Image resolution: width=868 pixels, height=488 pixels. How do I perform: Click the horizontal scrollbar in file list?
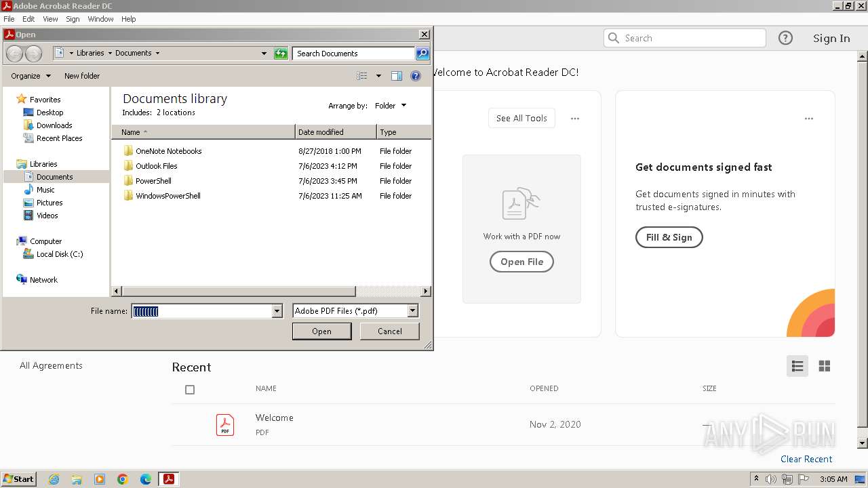(238, 291)
